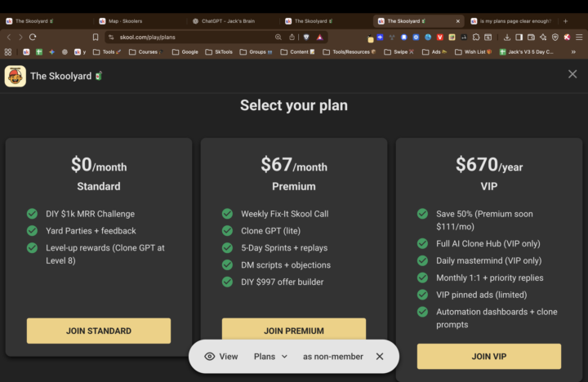Viewport: 588px width, 382px height.
Task: Toggle the View eye icon
Action: pyautogui.click(x=210, y=357)
